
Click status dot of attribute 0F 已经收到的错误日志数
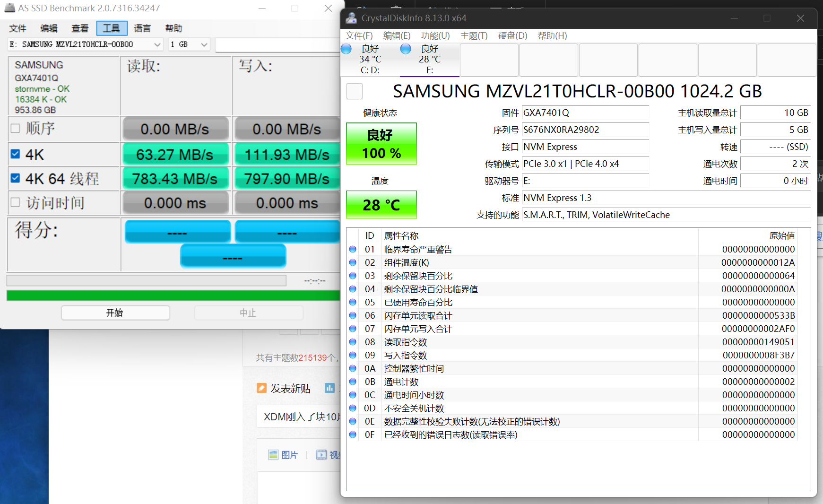pos(353,434)
